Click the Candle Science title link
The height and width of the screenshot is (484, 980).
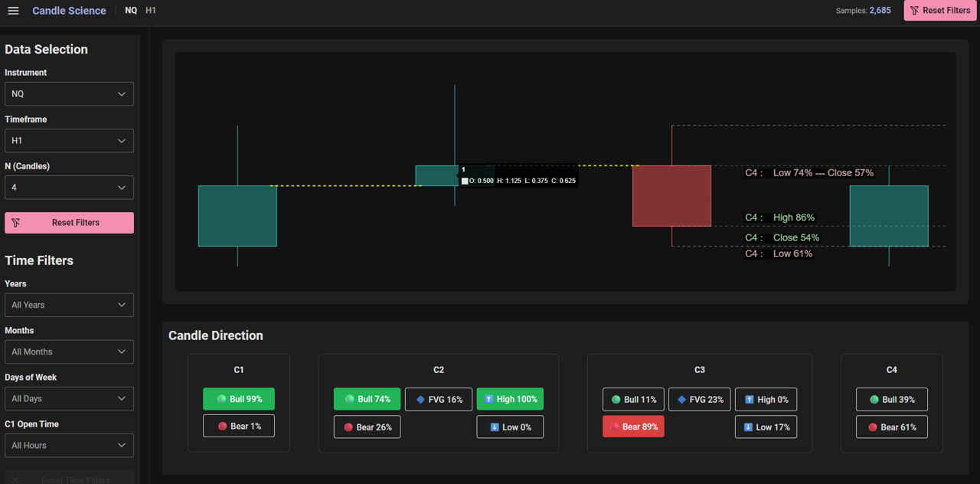point(69,11)
